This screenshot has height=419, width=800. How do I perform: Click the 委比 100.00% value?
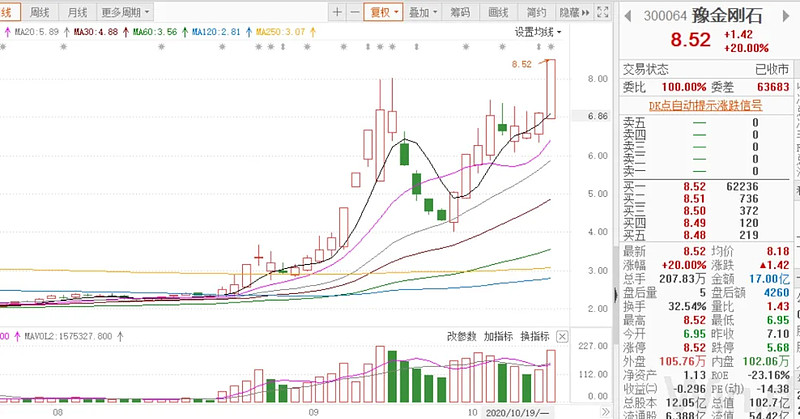coord(684,87)
